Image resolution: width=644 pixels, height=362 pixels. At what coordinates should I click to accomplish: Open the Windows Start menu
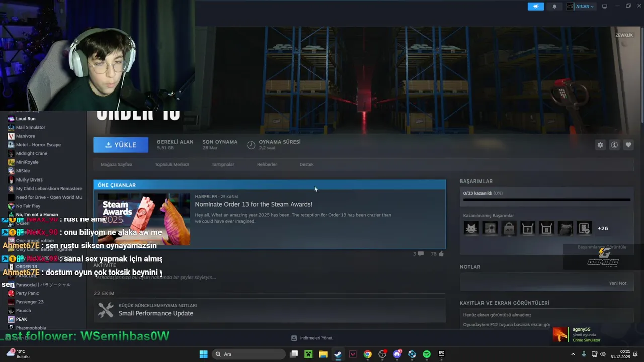pos(204,354)
